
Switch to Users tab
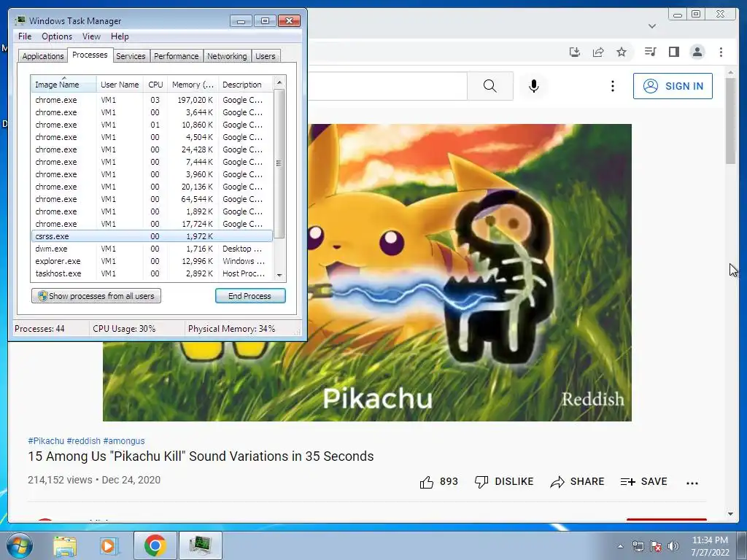click(266, 56)
